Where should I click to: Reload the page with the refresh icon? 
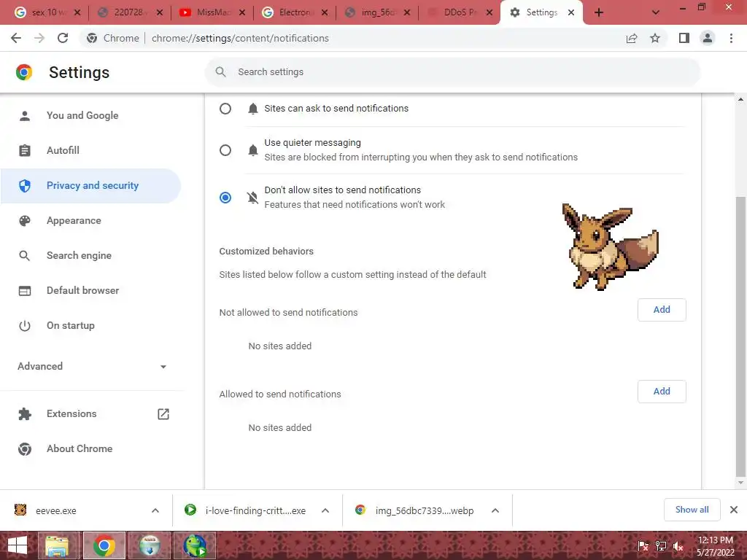coord(63,38)
